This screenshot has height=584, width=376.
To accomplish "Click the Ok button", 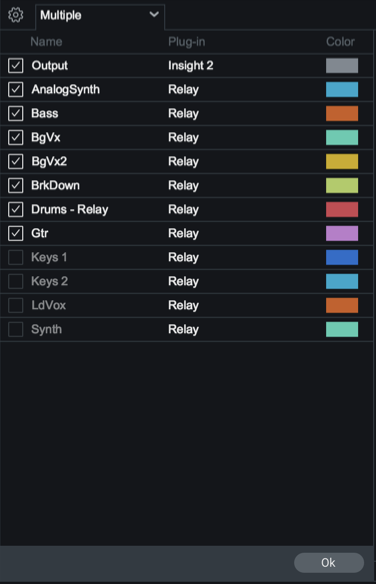I will [329, 562].
